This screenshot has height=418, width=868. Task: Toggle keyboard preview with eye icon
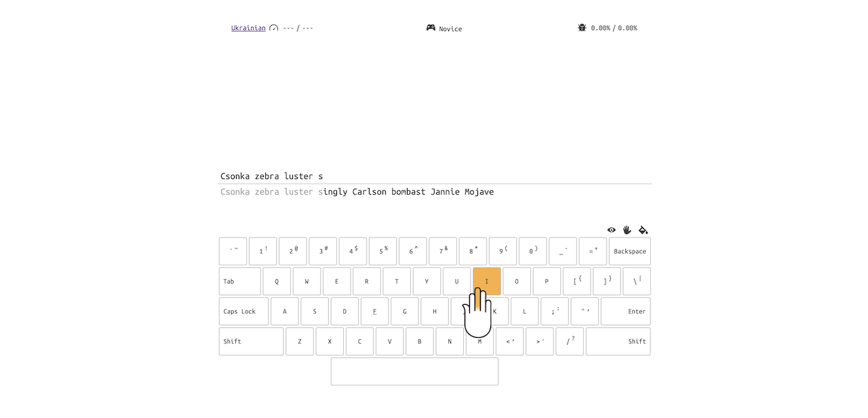tap(612, 230)
